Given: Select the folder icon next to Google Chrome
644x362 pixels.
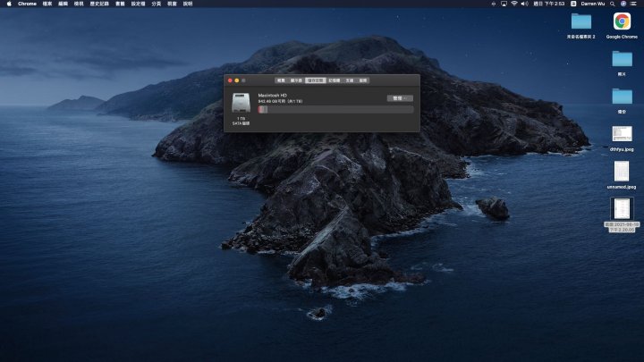Looking at the screenshot, I should click(581, 21).
